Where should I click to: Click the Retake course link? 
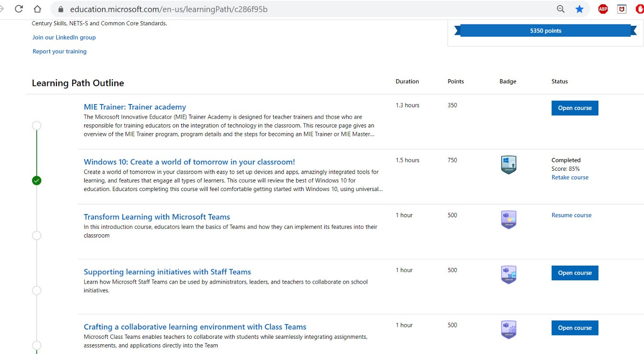point(570,177)
